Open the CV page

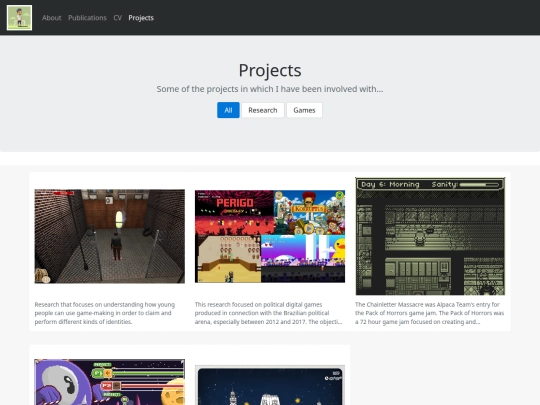click(117, 18)
